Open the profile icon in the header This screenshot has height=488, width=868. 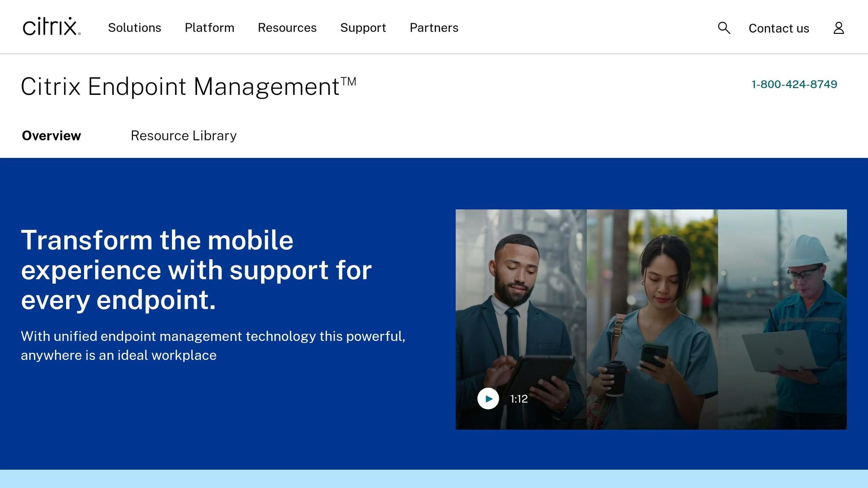838,28
